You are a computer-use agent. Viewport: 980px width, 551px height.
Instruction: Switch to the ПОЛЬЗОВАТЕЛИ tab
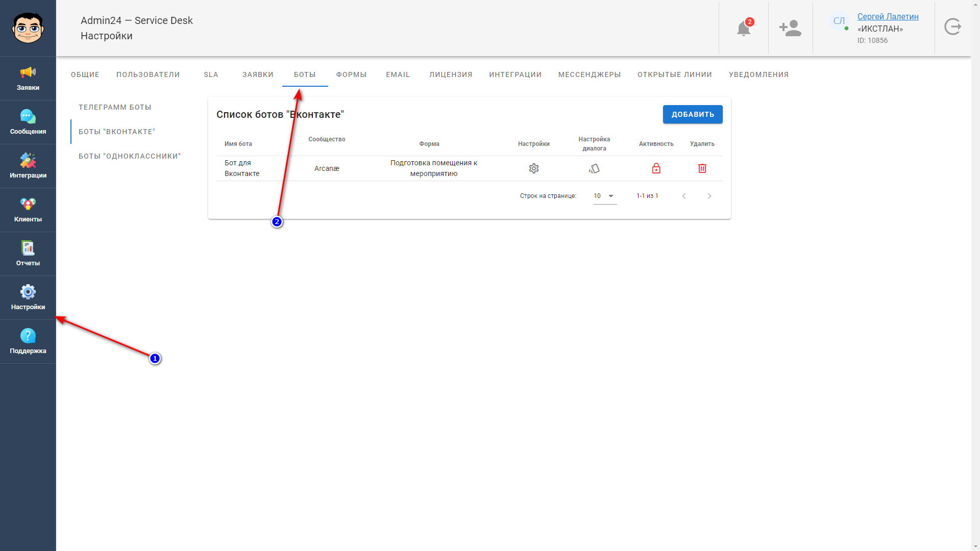(x=148, y=74)
